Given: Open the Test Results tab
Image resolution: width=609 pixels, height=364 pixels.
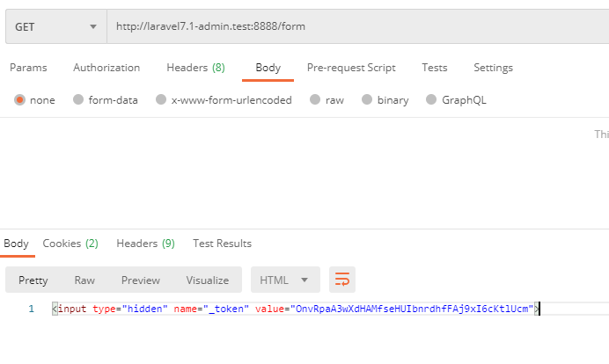Looking at the screenshot, I should click(222, 244).
